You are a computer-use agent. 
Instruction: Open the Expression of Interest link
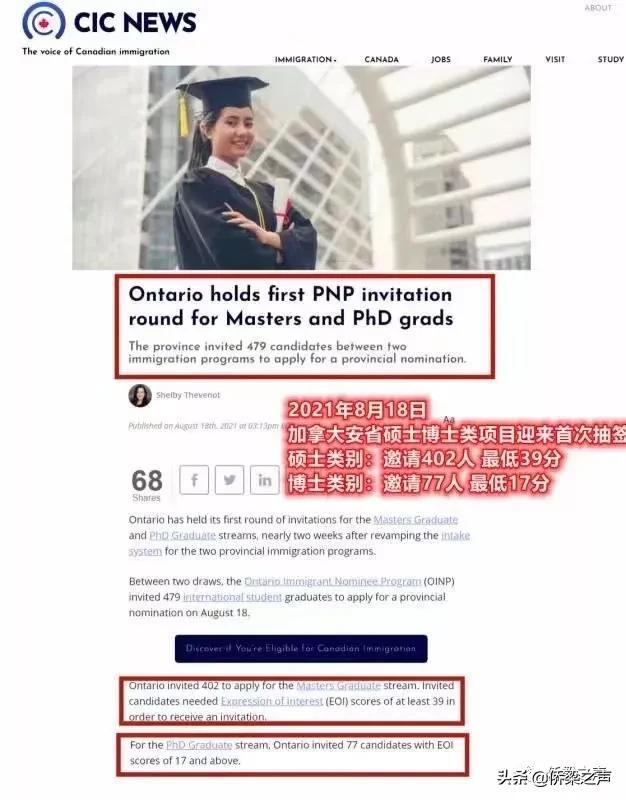click(272, 701)
